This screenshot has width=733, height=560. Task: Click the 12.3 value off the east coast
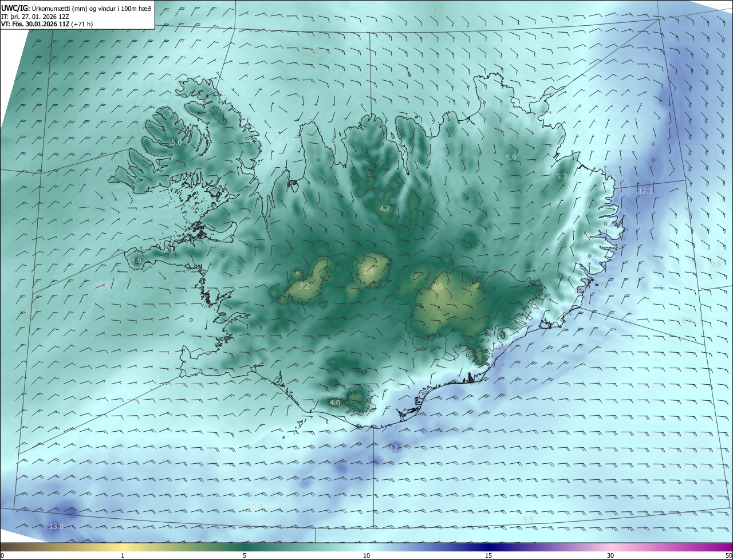tap(645, 191)
